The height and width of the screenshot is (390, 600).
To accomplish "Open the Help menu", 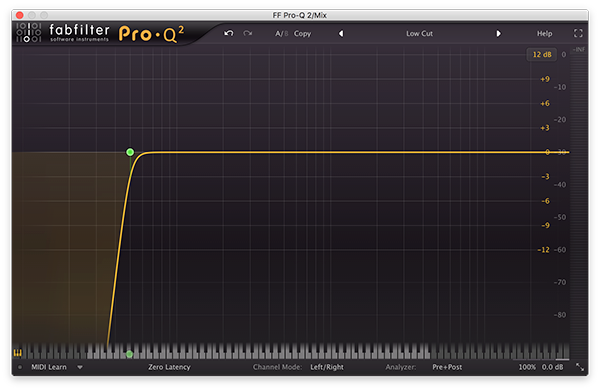I will point(544,34).
